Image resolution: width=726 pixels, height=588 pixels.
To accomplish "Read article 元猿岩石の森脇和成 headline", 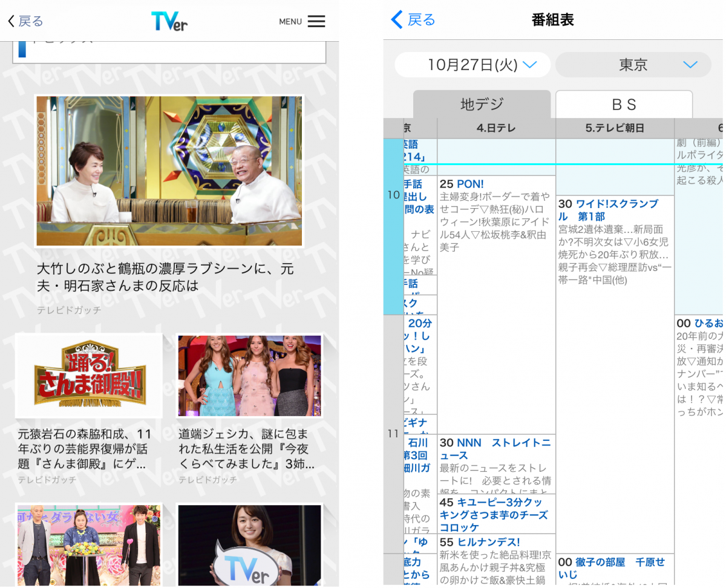I will [x=85, y=449].
